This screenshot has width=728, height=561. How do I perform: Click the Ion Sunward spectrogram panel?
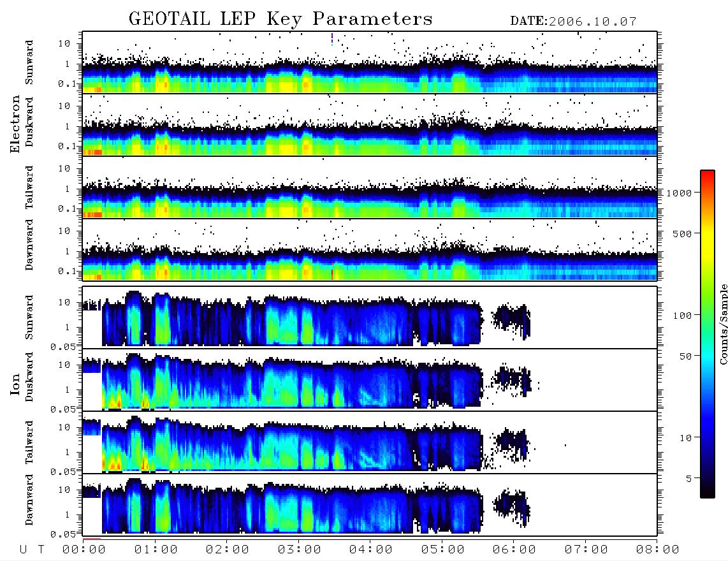[x=370, y=317]
